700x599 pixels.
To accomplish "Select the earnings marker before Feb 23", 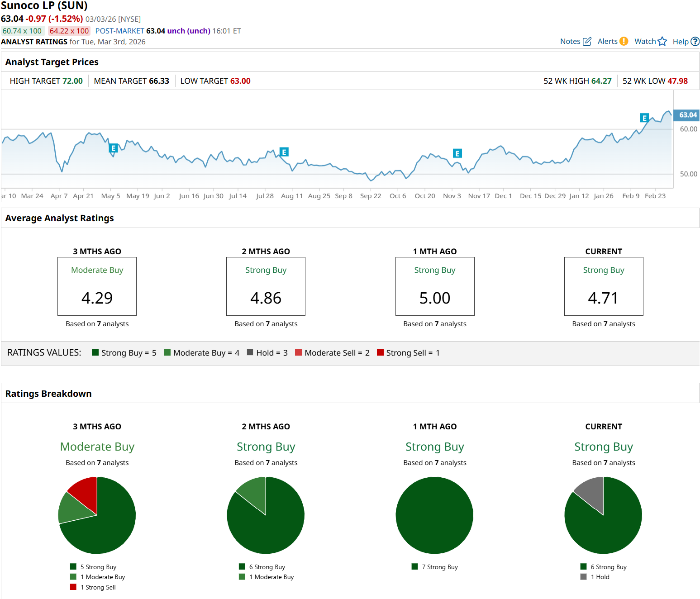I will coord(644,118).
